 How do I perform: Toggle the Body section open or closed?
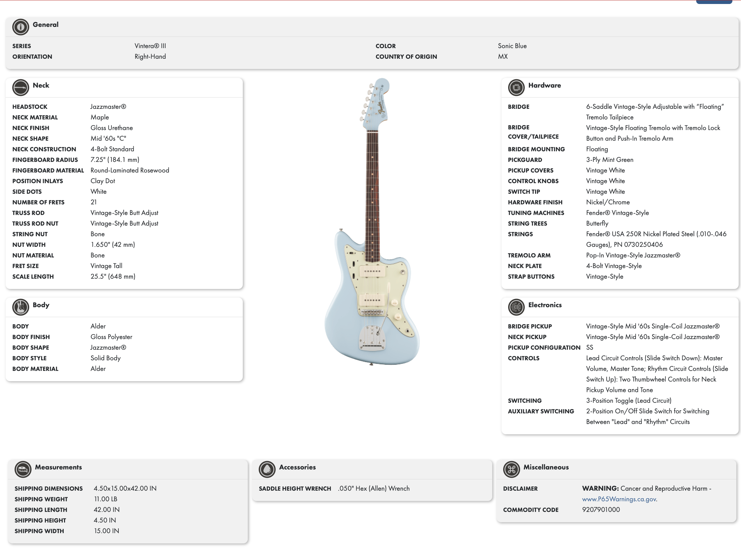41,305
